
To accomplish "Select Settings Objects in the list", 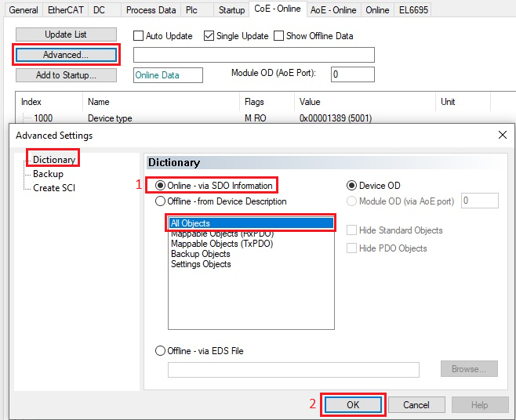I will tap(251, 264).
